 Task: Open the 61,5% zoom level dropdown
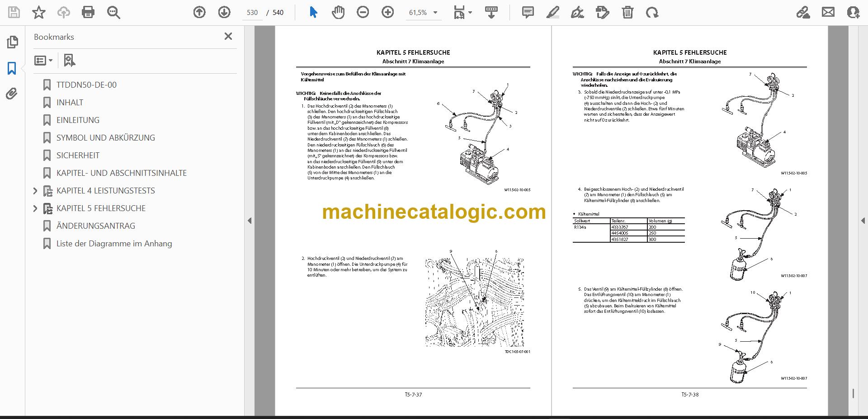[423, 13]
